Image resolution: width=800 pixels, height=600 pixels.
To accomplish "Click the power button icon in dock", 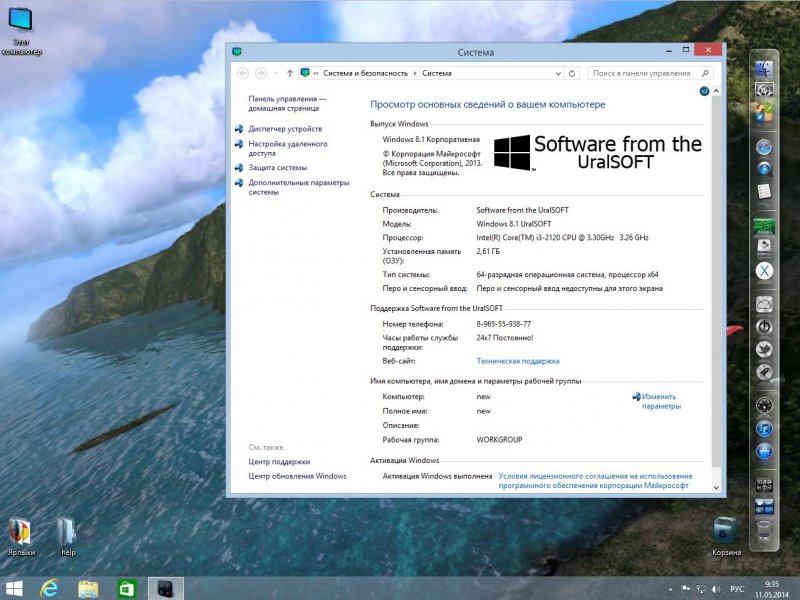I will click(764, 327).
